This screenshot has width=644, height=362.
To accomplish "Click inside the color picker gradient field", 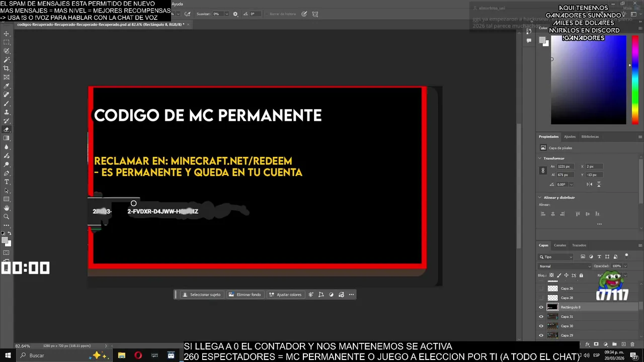I will pyautogui.click(x=588, y=80).
